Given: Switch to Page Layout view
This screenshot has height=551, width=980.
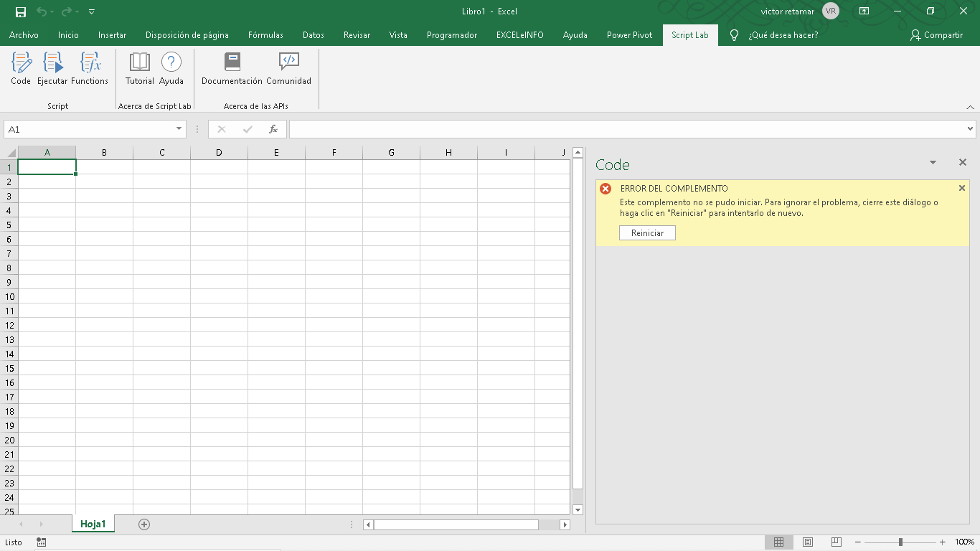Looking at the screenshot, I should [x=807, y=542].
